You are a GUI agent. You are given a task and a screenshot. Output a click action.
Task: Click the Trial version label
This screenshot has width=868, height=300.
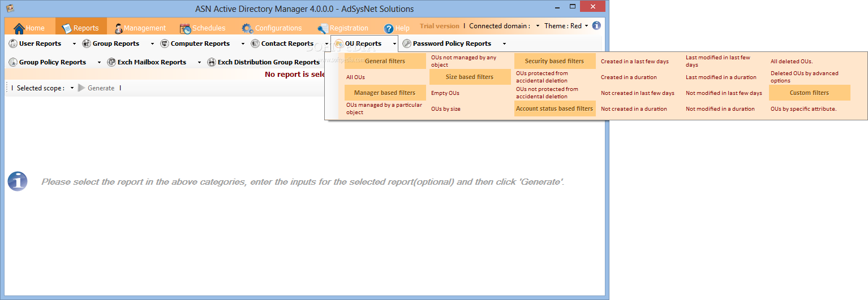click(x=440, y=26)
